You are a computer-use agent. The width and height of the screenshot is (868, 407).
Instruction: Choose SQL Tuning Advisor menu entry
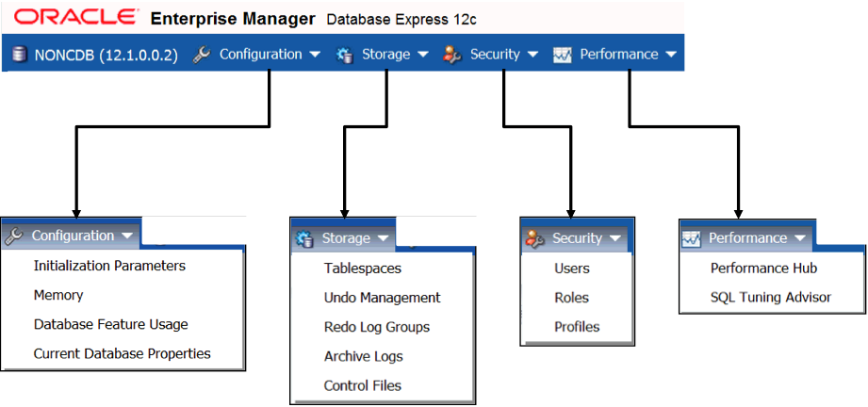tap(771, 298)
